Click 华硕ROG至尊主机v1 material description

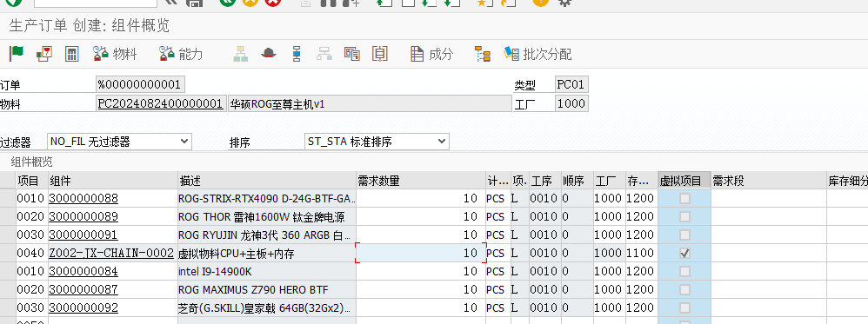click(370, 103)
